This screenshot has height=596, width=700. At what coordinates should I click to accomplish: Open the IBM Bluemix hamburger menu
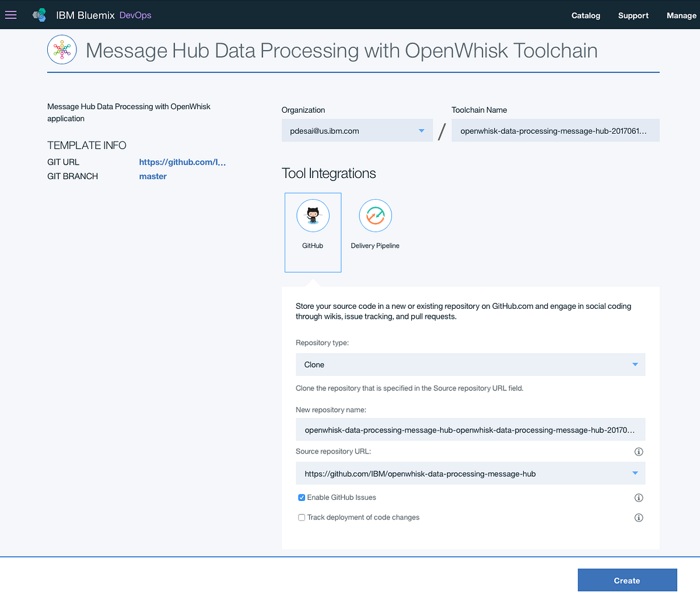click(10, 15)
